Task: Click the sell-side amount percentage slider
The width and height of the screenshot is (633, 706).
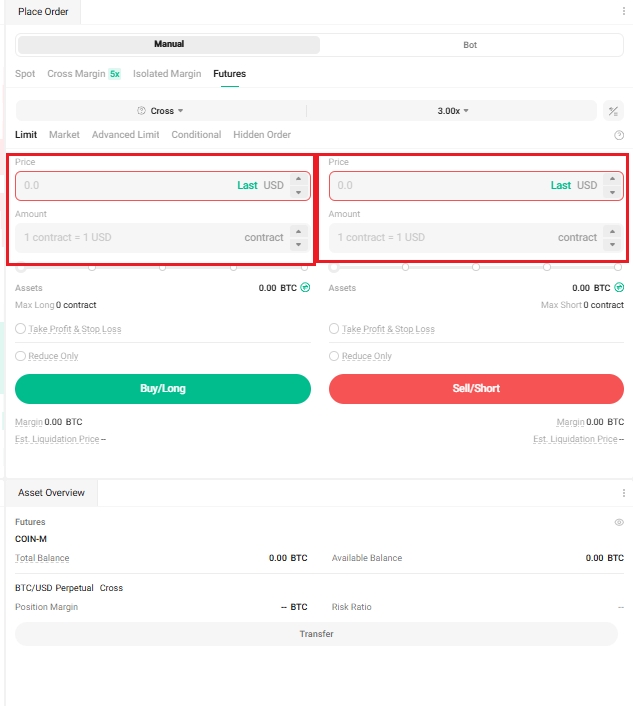Action: (476, 267)
